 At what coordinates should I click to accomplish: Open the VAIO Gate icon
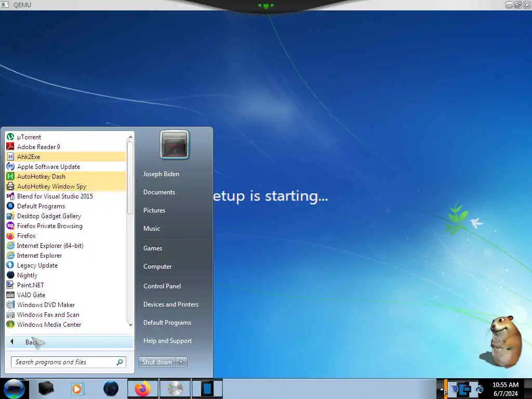10,295
